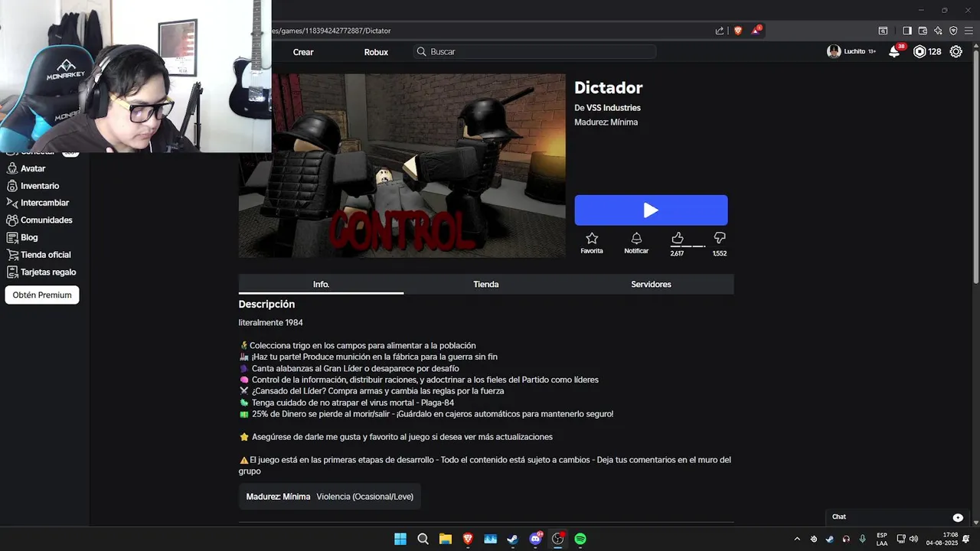Open Steam from the taskbar
The image size is (980, 551).
click(512, 539)
